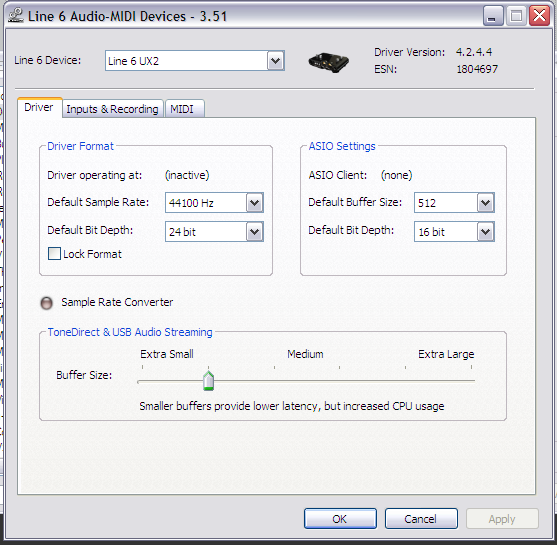Screen dimensions: 557x545
Task: Click the ASIO Client (none) text
Action: [x=396, y=175]
